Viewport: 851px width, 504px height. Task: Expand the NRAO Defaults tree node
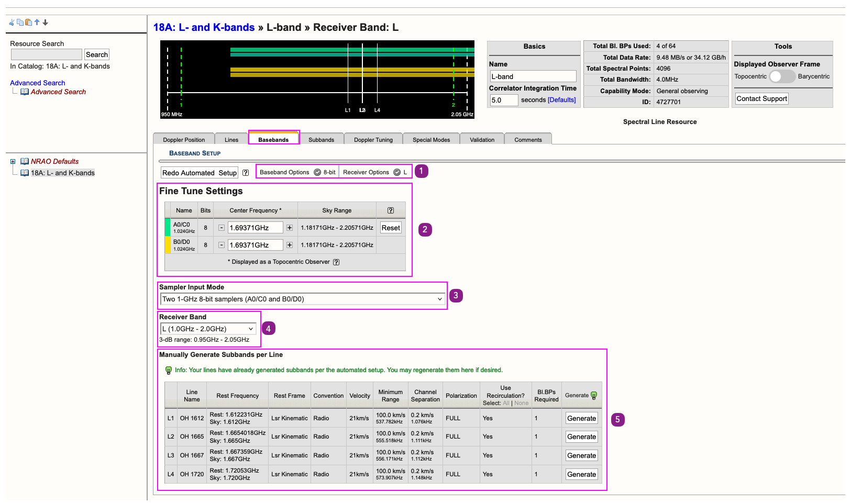click(x=13, y=162)
